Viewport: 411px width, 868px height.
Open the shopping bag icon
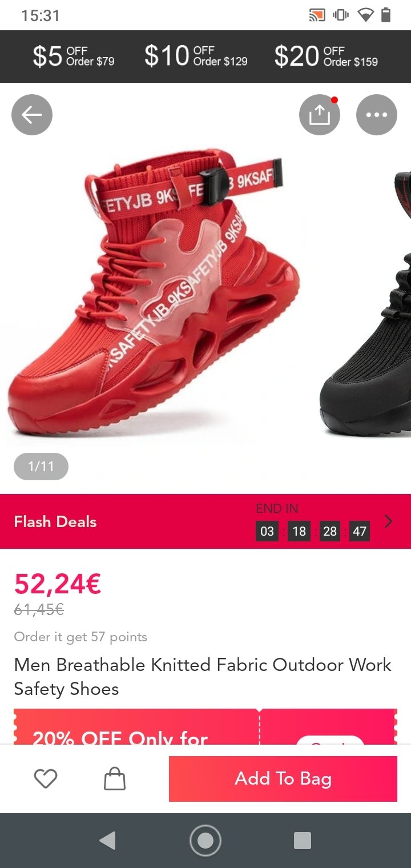coord(115,778)
